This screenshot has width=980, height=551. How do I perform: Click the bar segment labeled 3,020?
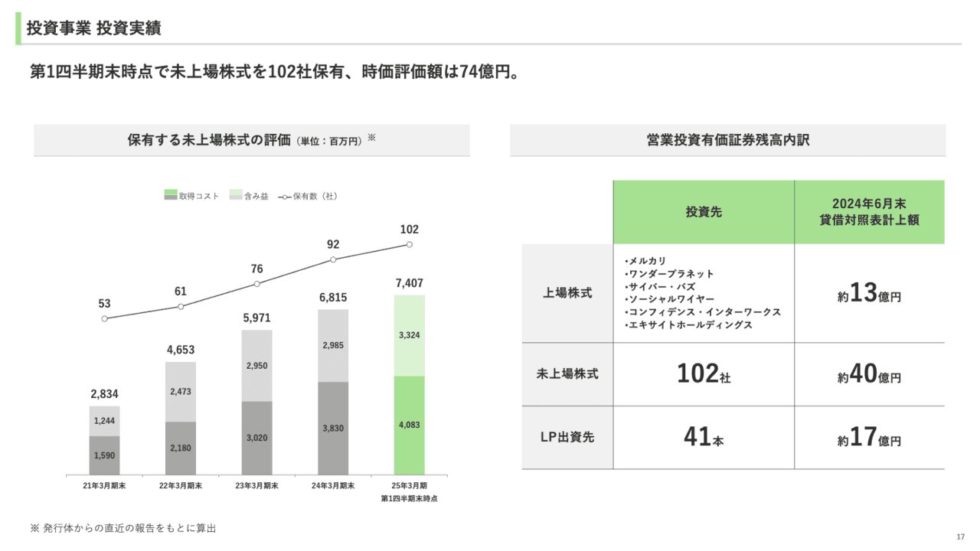[256, 438]
